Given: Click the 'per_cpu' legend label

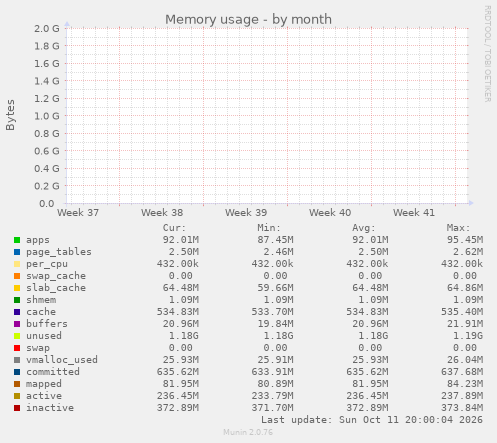Looking at the screenshot, I should pos(47,264).
